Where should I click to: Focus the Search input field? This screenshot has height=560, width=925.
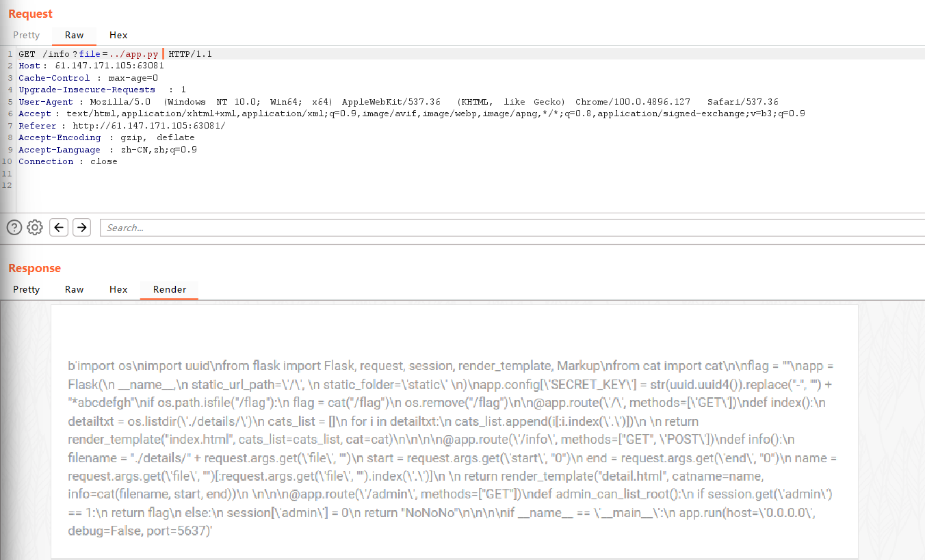click(512, 228)
